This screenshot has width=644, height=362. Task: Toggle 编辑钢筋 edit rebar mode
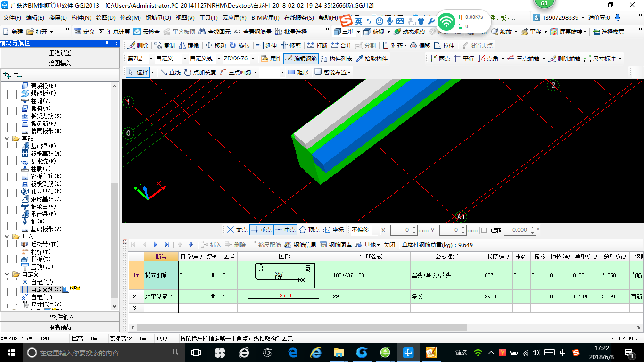[301, 59]
